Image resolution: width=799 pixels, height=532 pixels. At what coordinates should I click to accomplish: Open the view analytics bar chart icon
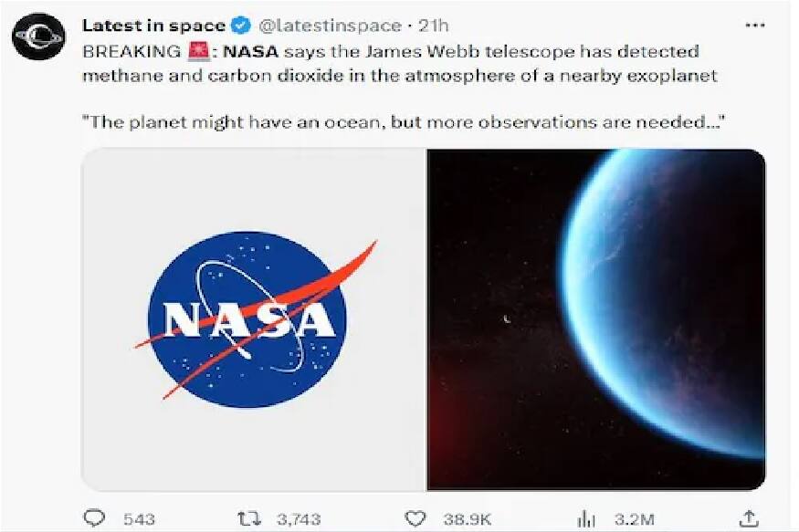pos(586,517)
